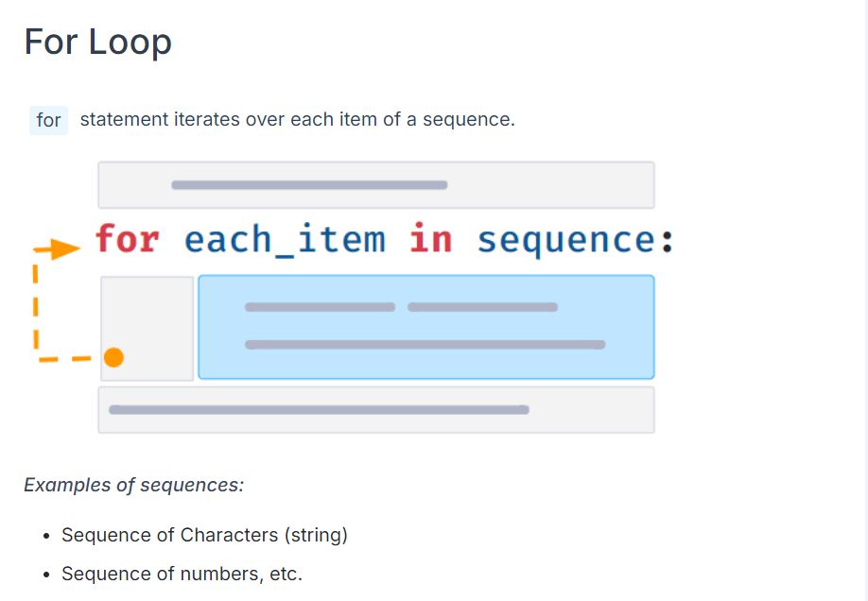Click the longest gray bar inside blue block
This screenshot has height=601, width=868.
pyautogui.click(x=425, y=345)
